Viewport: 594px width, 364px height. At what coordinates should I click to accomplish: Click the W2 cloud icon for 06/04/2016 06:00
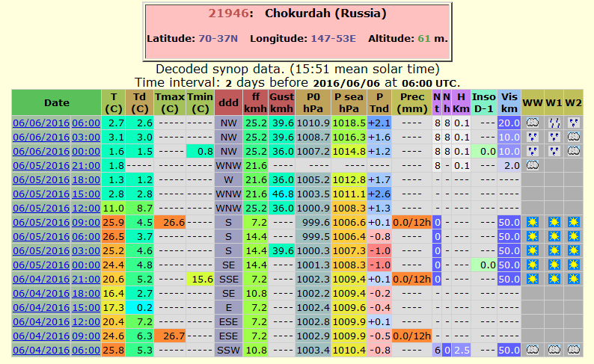pyautogui.click(x=574, y=350)
